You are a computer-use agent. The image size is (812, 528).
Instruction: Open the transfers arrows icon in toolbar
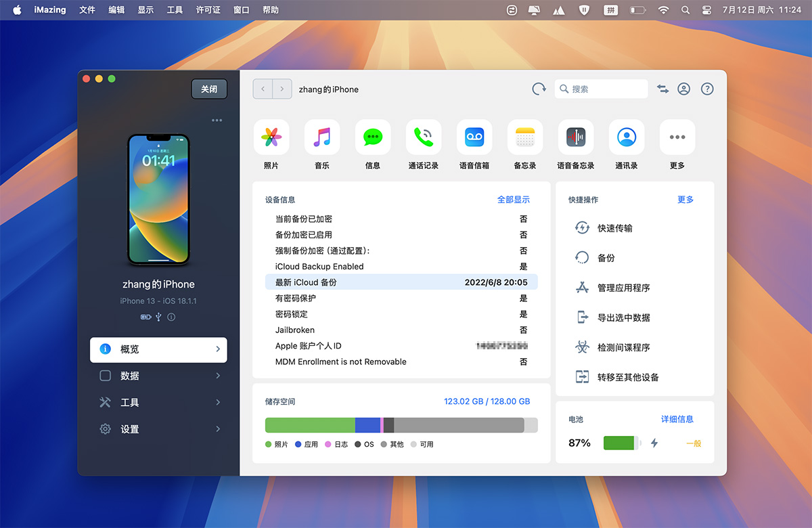pyautogui.click(x=662, y=89)
